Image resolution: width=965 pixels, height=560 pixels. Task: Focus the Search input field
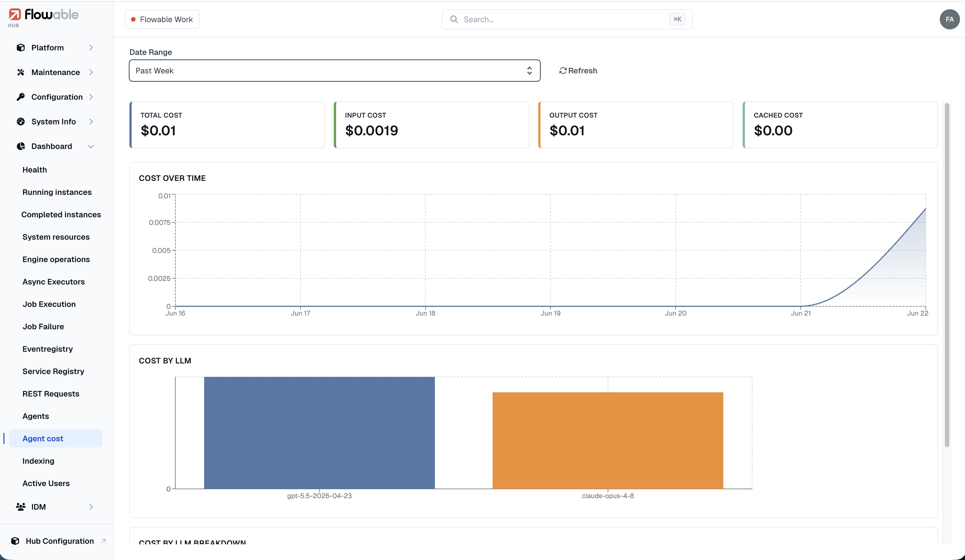(567, 19)
